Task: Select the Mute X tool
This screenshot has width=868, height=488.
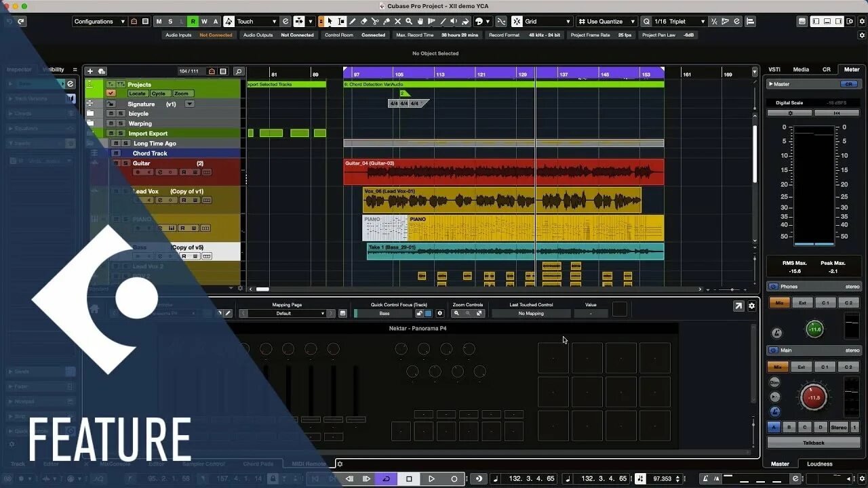Action: click(398, 22)
